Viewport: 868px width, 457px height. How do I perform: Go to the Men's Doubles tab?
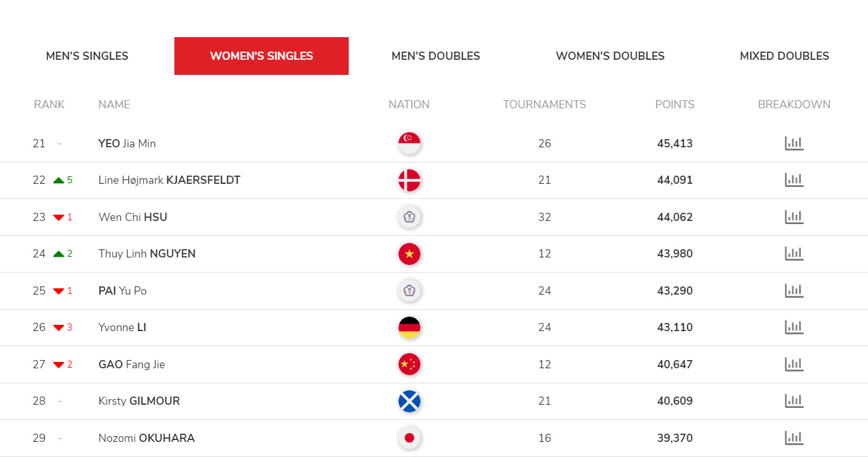tap(436, 56)
